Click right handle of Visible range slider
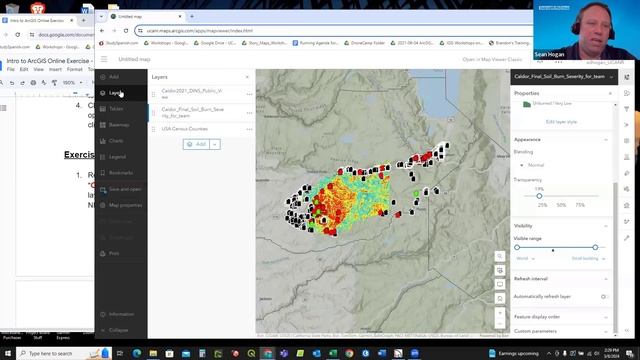Image resolution: width=640 pixels, height=360 pixels. (595, 247)
